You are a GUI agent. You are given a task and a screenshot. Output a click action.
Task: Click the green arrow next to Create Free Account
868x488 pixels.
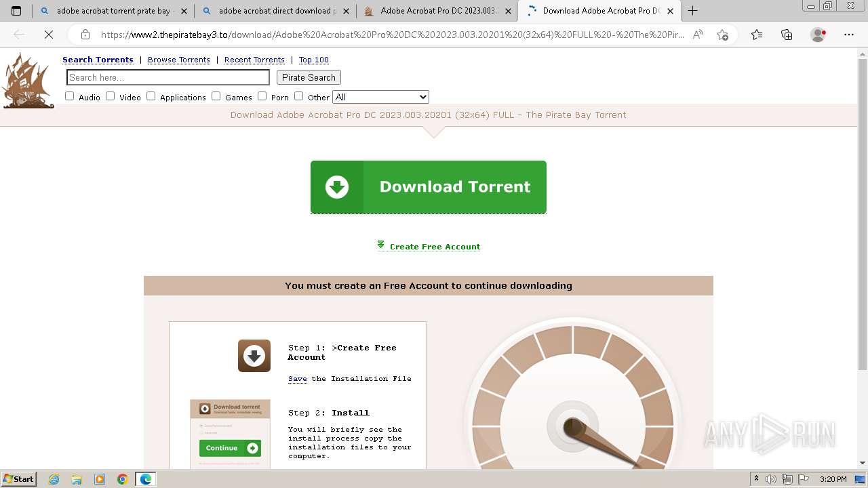tap(381, 245)
